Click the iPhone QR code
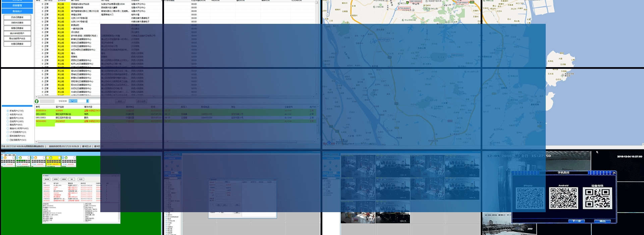Screen dimensions: 644x235 (531, 198)
